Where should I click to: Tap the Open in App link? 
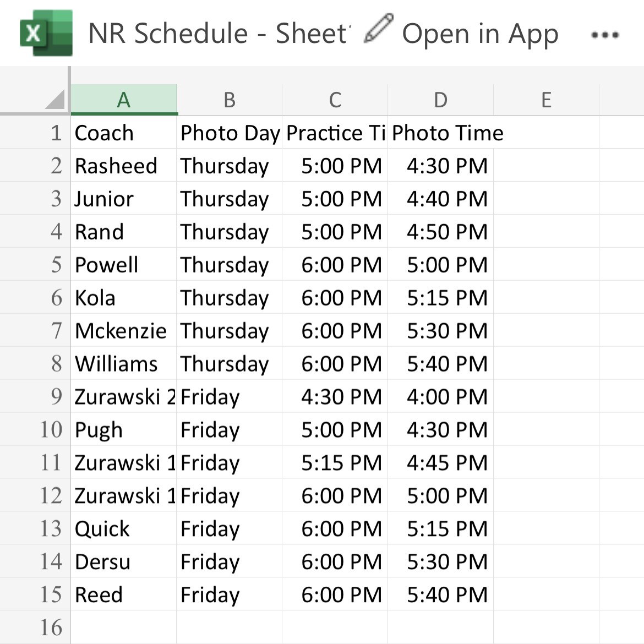tap(480, 34)
